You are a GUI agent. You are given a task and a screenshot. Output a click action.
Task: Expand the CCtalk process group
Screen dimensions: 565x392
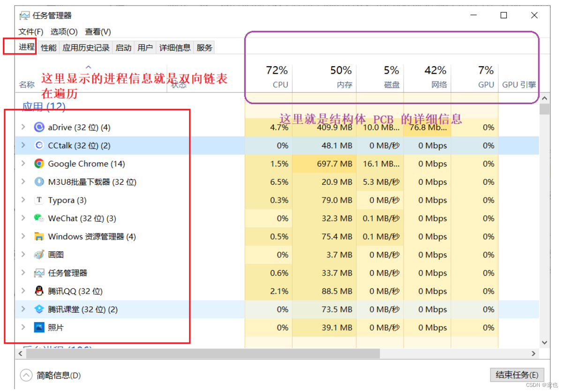pyautogui.click(x=23, y=145)
